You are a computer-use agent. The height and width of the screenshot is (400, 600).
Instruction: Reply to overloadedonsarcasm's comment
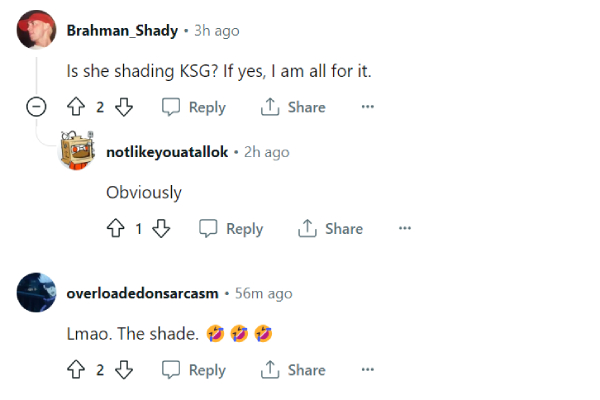tap(194, 370)
